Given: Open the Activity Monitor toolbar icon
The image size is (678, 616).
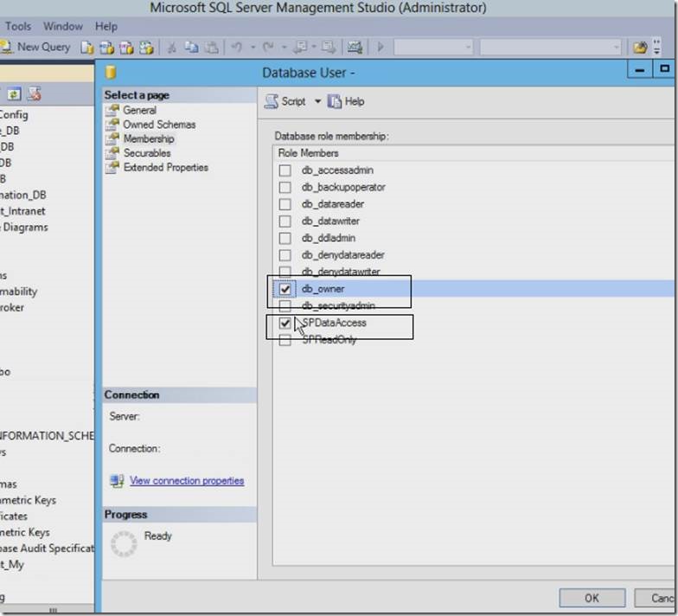Looking at the screenshot, I should 355,47.
